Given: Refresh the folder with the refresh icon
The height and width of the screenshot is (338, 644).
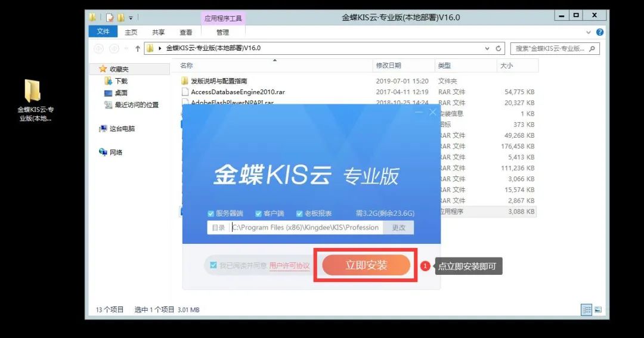Looking at the screenshot, I should [498, 48].
